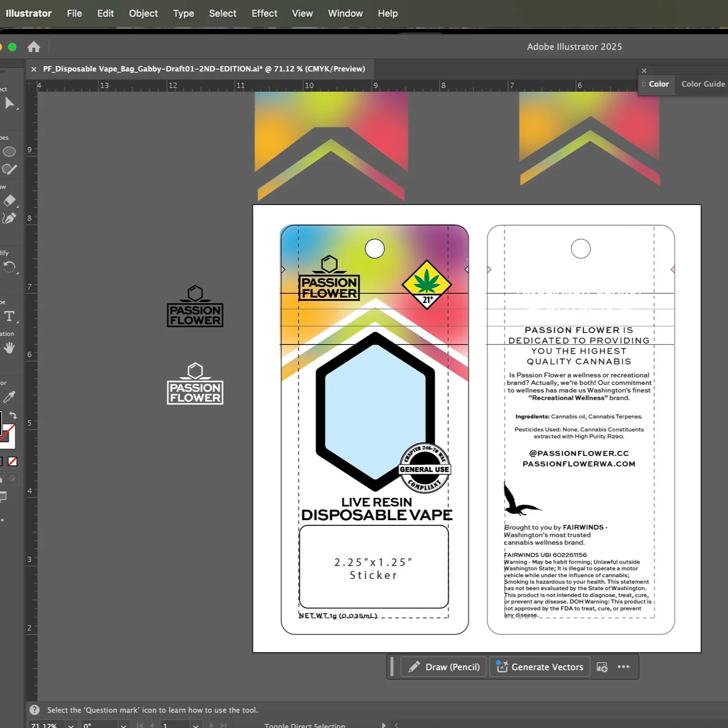The width and height of the screenshot is (728, 728).
Task: Go to previous artboard button
Action: click(152, 725)
